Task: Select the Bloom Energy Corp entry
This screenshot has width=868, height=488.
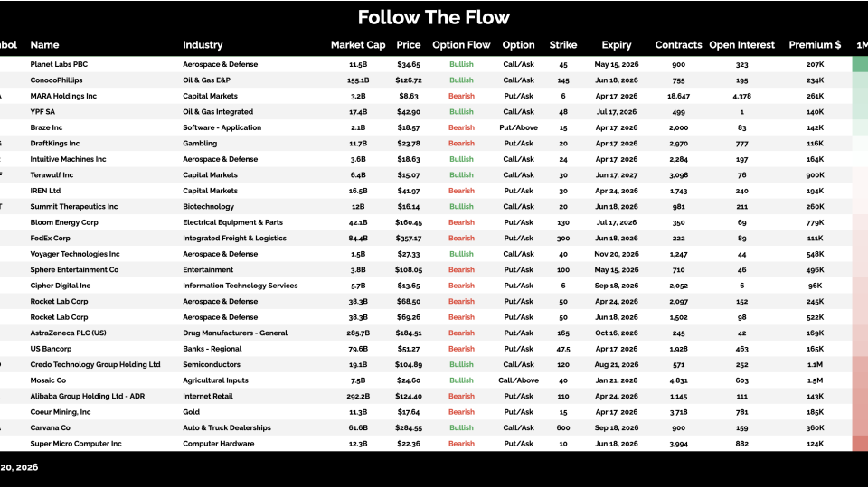Action: [64, 222]
